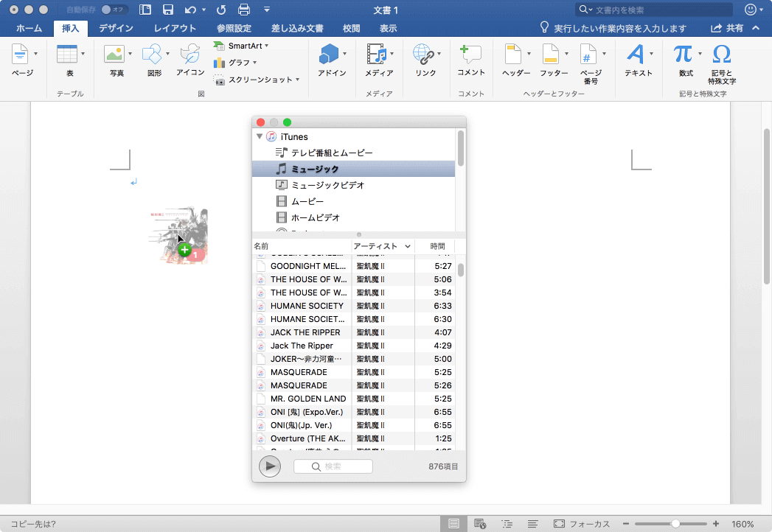Select Music Videos (ミュージックビデオ) in tree
This screenshot has width=772, height=532.
[x=353, y=185]
